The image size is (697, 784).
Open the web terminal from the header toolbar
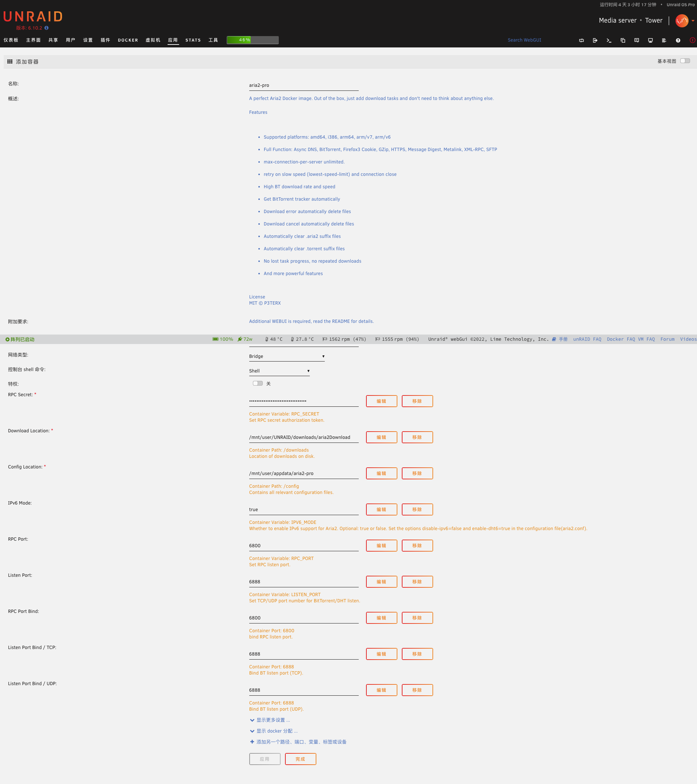click(609, 40)
